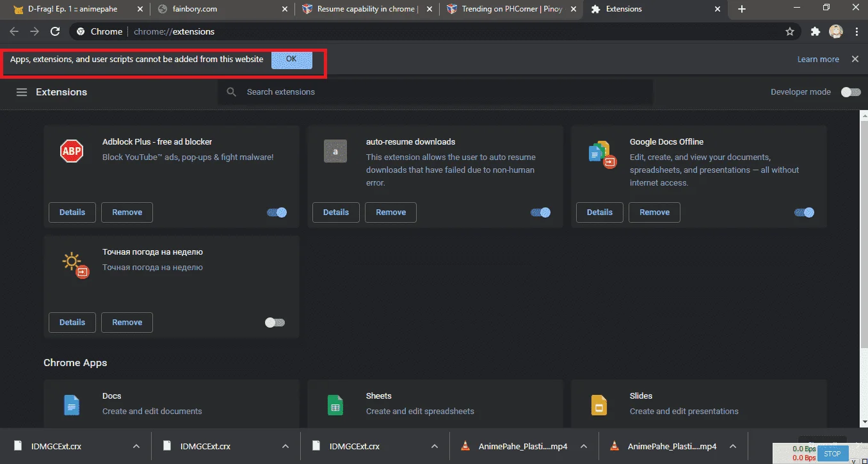
Task: Open Details for Adblock Plus
Action: (72, 212)
